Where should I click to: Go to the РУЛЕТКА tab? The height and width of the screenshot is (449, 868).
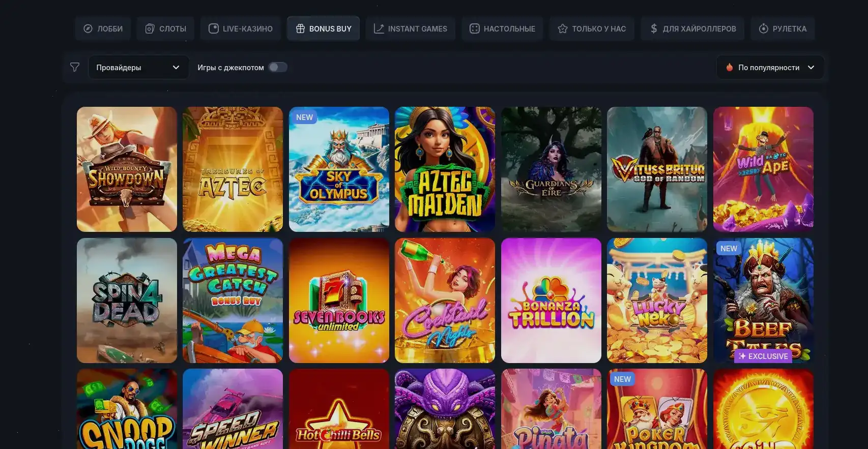click(783, 28)
